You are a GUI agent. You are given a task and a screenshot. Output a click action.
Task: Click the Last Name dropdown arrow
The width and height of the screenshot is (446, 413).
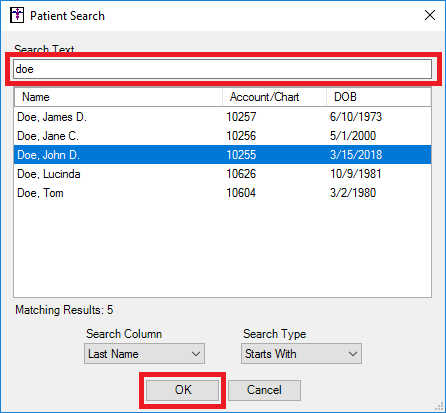(196, 354)
